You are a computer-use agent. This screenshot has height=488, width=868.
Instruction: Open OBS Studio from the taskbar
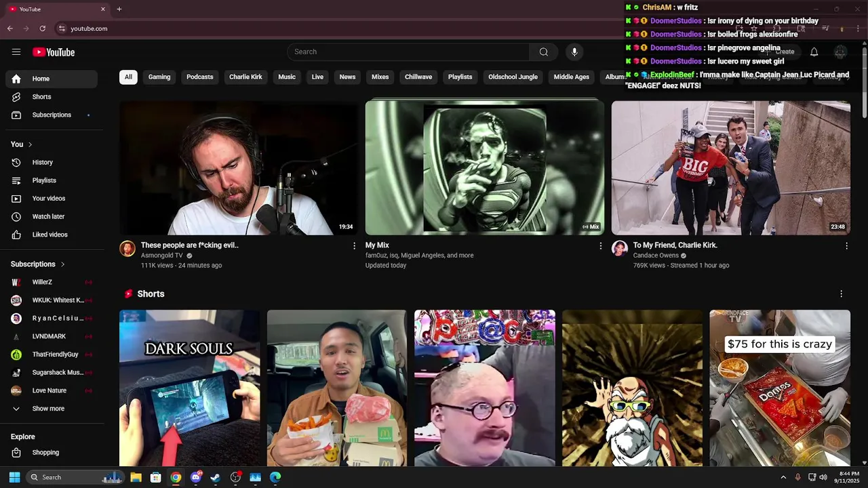point(235,477)
